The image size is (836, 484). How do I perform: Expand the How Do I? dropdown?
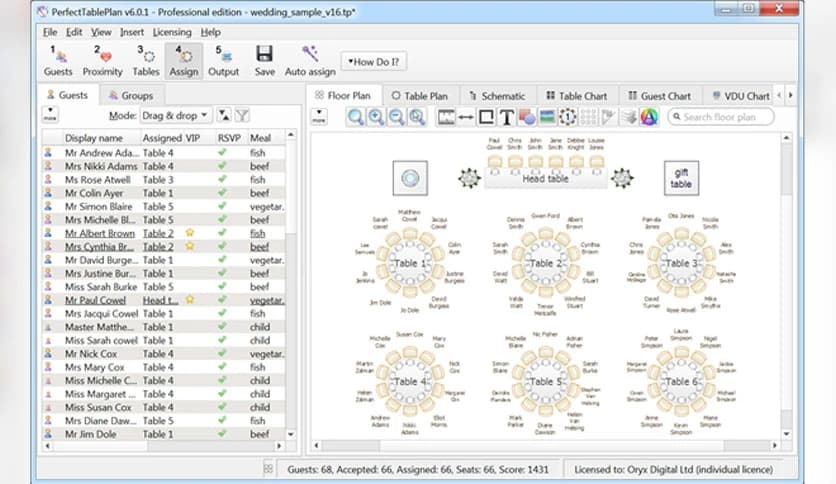(373, 62)
